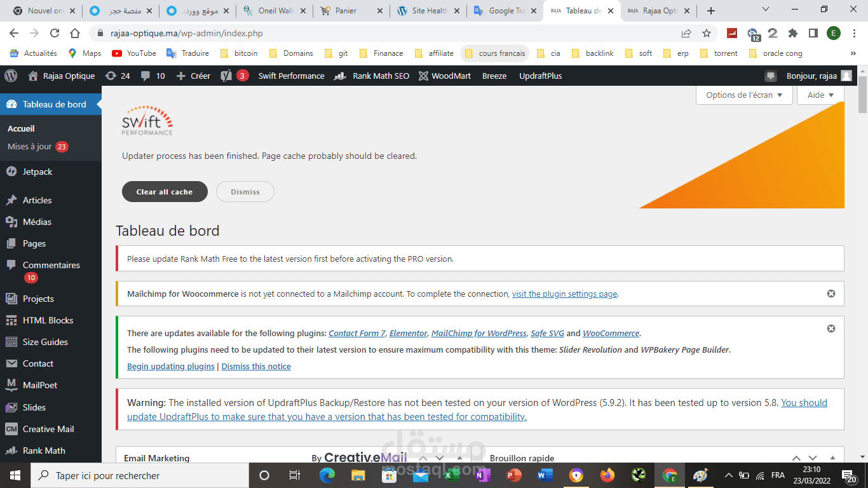The height and width of the screenshot is (488, 868).
Task: Expand the Options de l'écran panel
Action: tap(745, 95)
